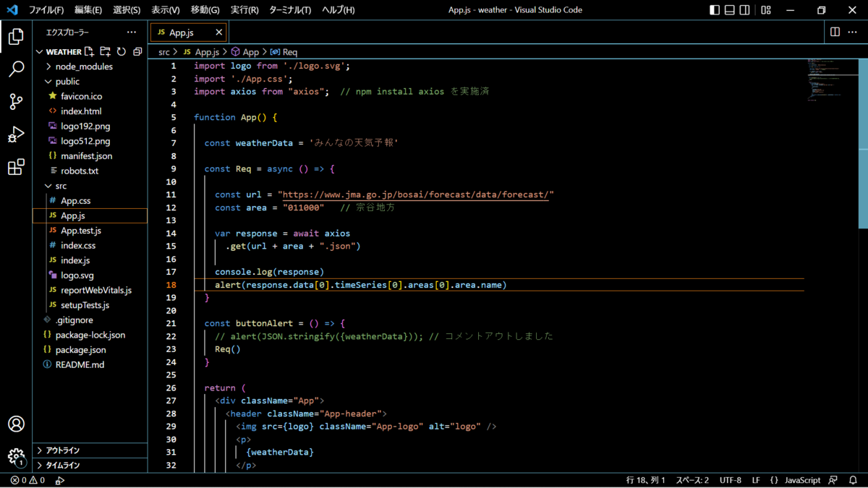Open ファイル(F) menu

(46, 10)
